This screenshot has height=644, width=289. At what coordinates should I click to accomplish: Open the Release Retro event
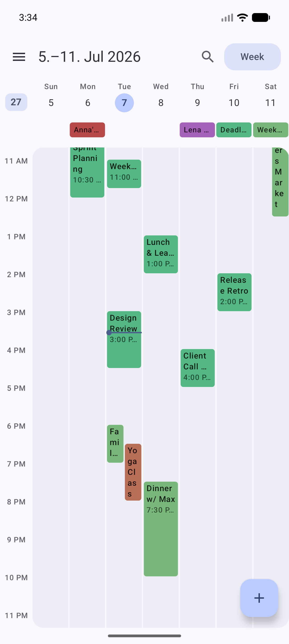(x=234, y=292)
